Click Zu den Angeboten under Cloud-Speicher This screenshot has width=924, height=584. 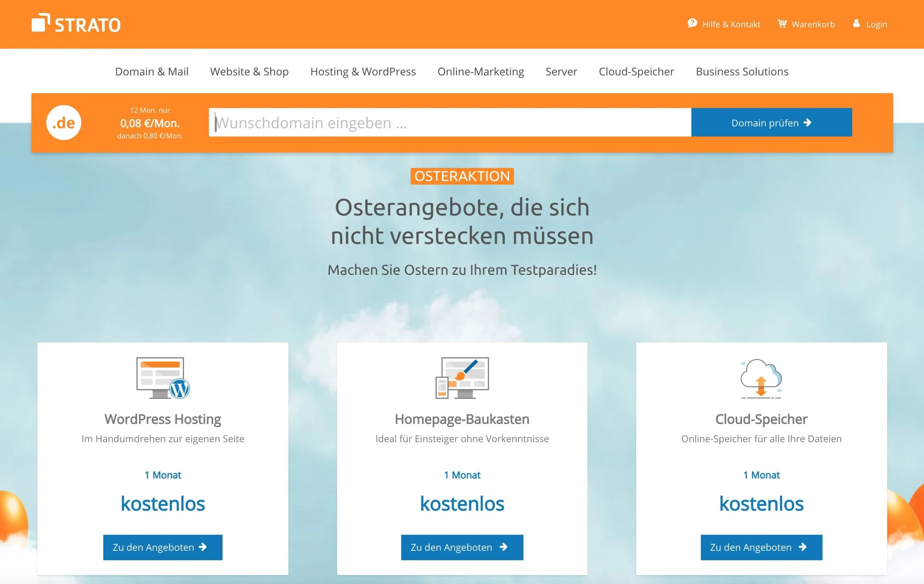click(x=761, y=547)
